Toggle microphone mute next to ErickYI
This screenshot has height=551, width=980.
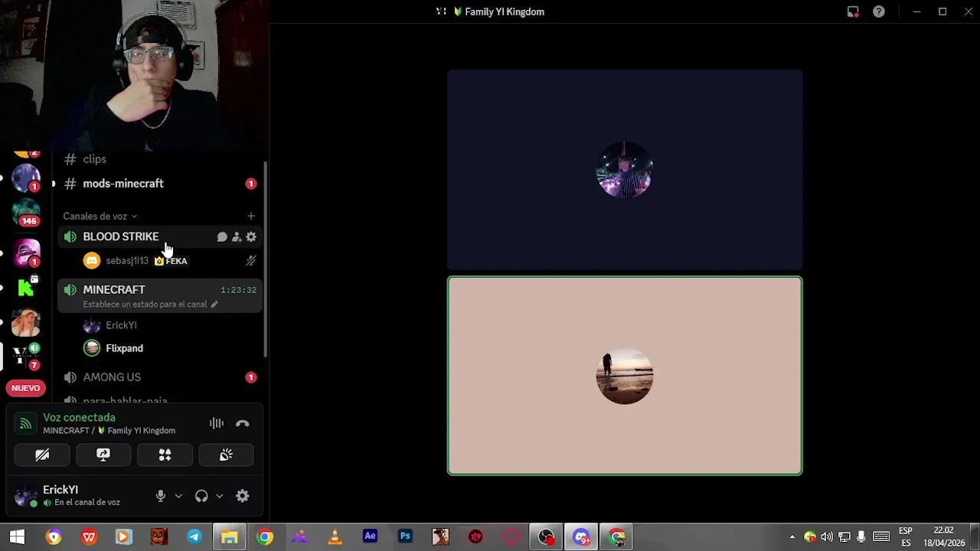coord(160,496)
